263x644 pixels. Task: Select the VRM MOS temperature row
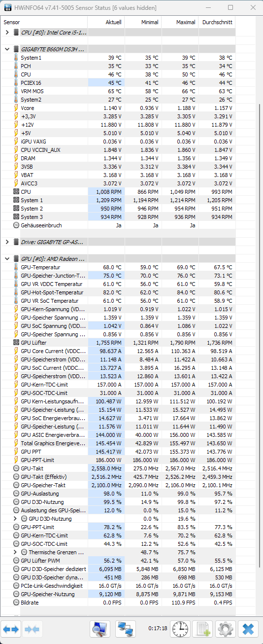pyautogui.click(x=118, y=91)
